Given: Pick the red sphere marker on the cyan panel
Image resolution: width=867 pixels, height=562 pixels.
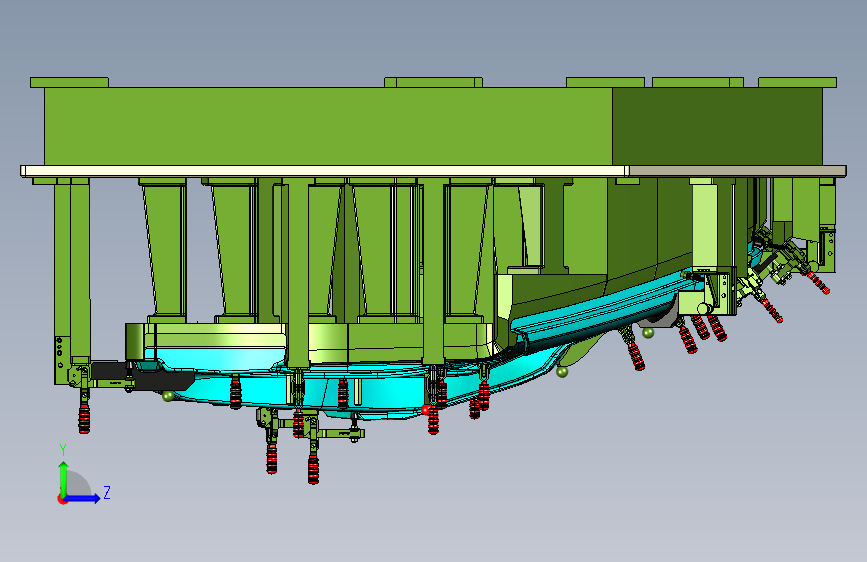Looking at the screenshot, I should 426,410.
